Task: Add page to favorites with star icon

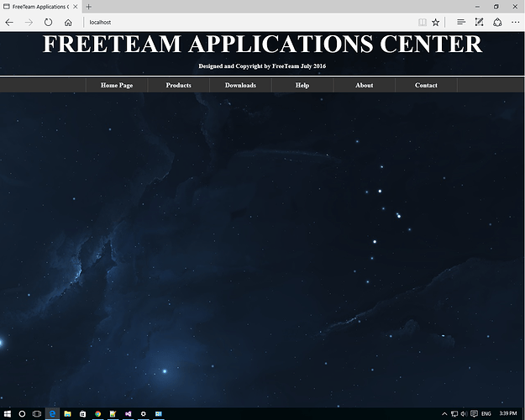Action: point(436,22)
